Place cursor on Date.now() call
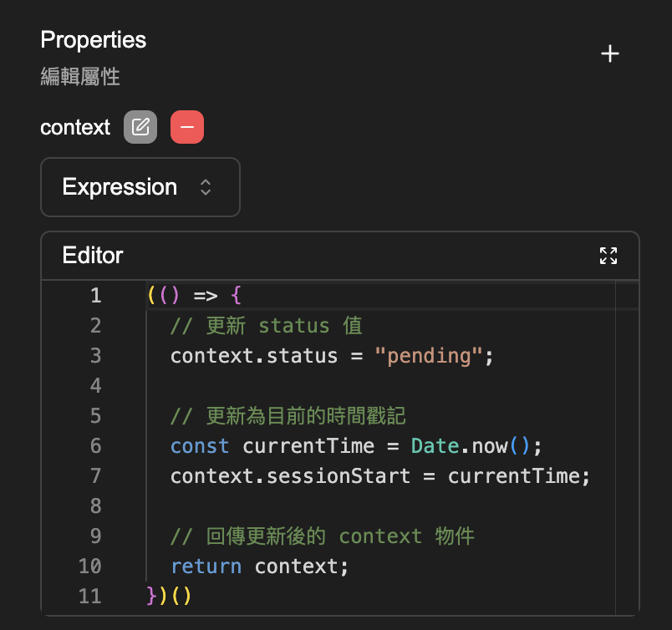Screen dimensions: 672x630 pos(470,446)
